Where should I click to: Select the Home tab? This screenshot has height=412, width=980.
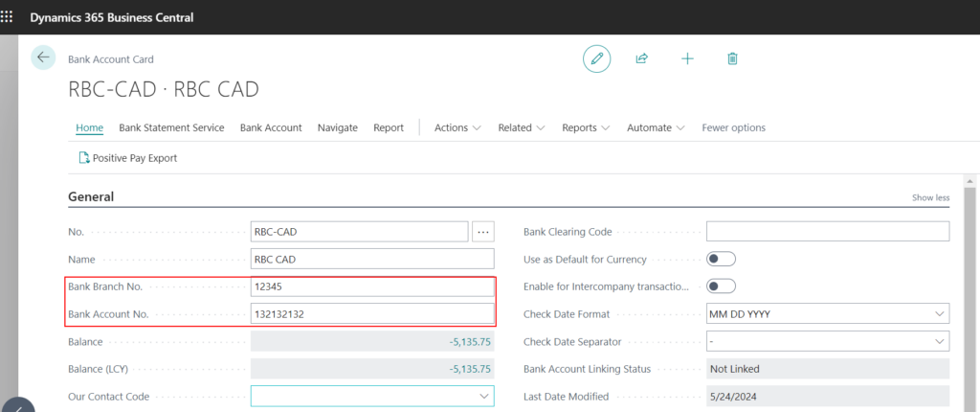pos(89,127)
